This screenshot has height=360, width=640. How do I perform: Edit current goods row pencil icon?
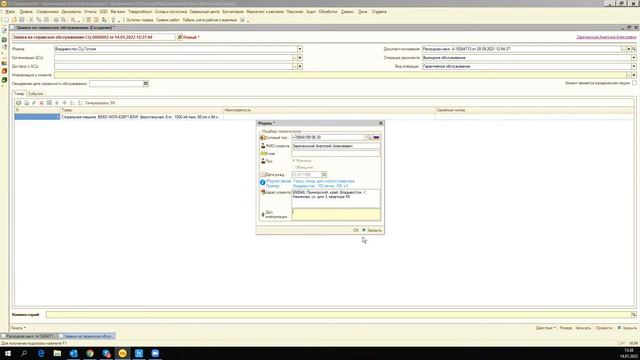tap(34, 103)
